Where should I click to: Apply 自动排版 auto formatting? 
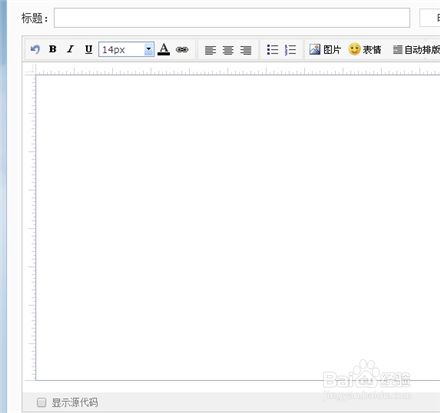[416, 50]
